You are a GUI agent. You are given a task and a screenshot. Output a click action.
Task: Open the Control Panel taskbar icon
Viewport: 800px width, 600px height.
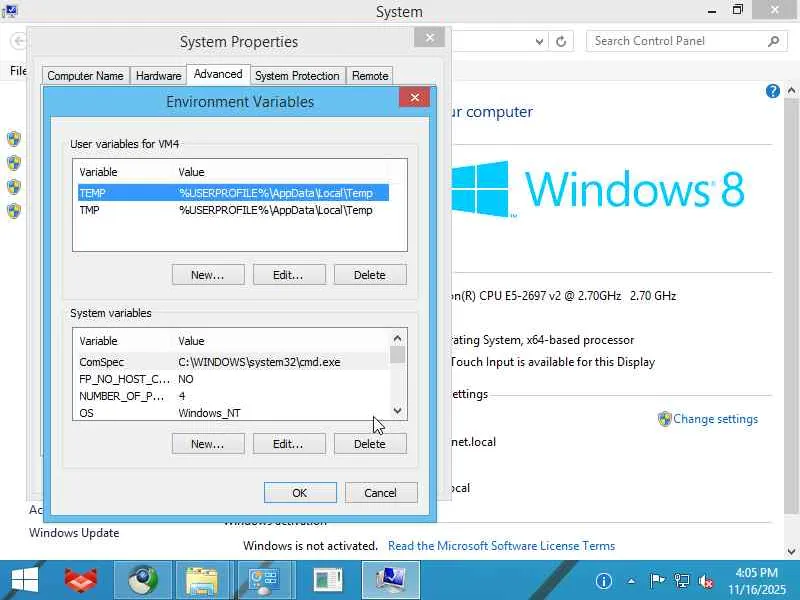264,580
